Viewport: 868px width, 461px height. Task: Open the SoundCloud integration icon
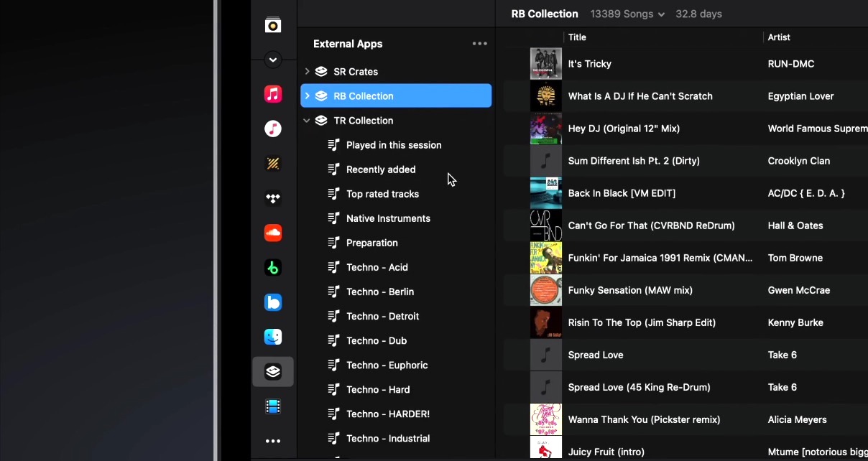(x=273, y=233)
